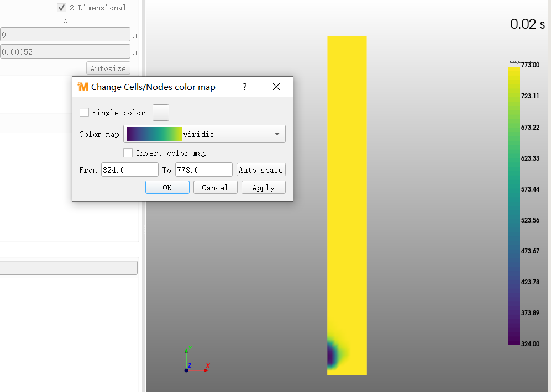The height and width of the screenshot is (392, 551).
Task: Click the 0.02 s time label
Action: (x=527, y=24)
